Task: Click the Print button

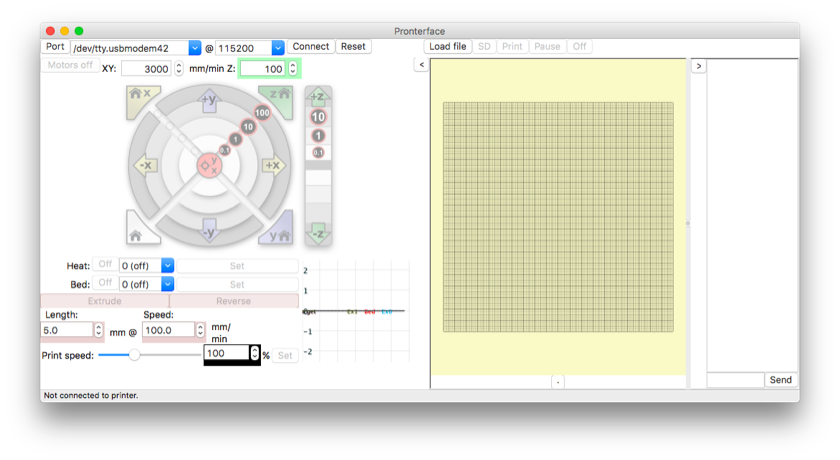Action: click(512, 47)
